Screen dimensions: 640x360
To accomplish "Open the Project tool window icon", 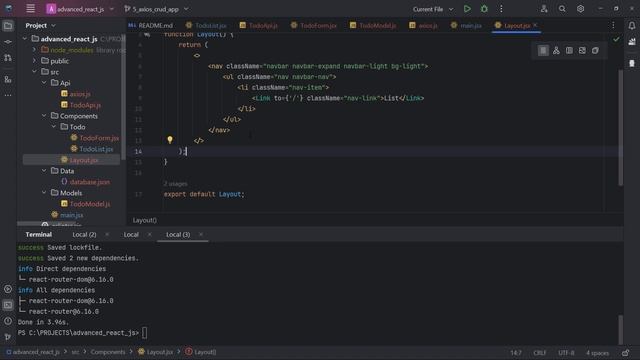I will (8, 26).
